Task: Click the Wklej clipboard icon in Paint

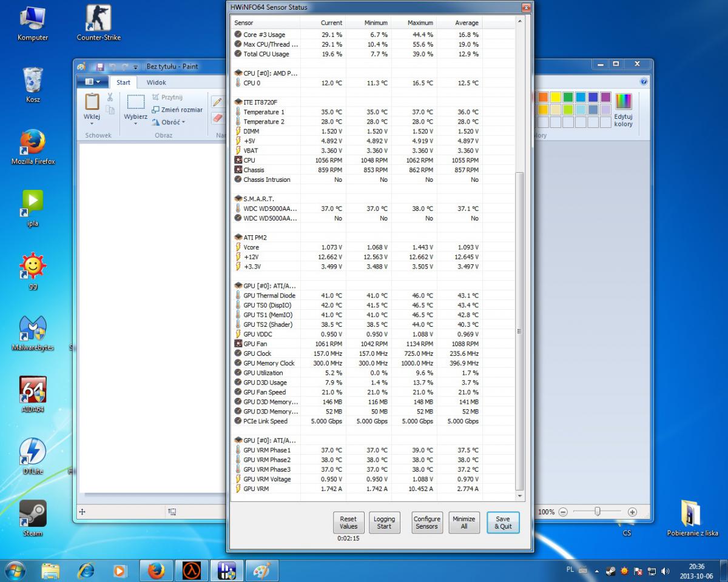Action: pos(92,101)
